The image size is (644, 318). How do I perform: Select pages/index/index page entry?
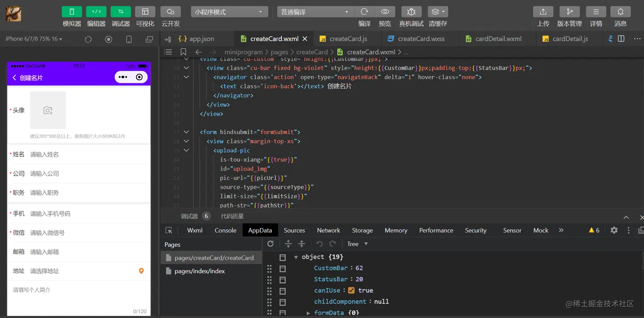211,271
